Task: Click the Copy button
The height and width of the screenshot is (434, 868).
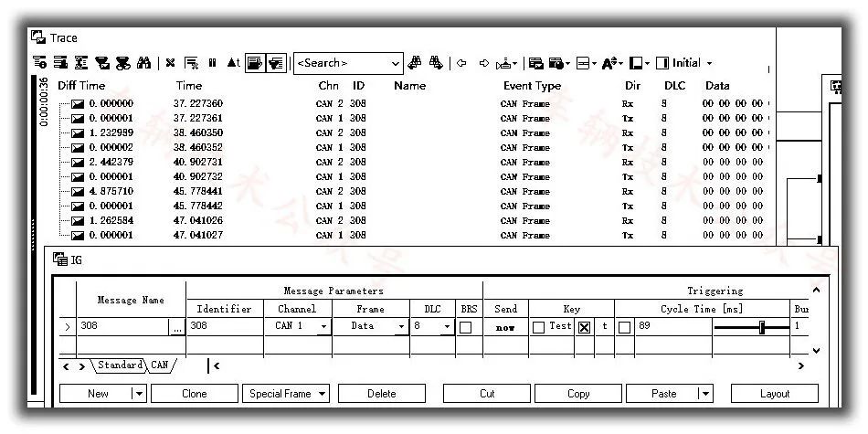Action: 578,394
